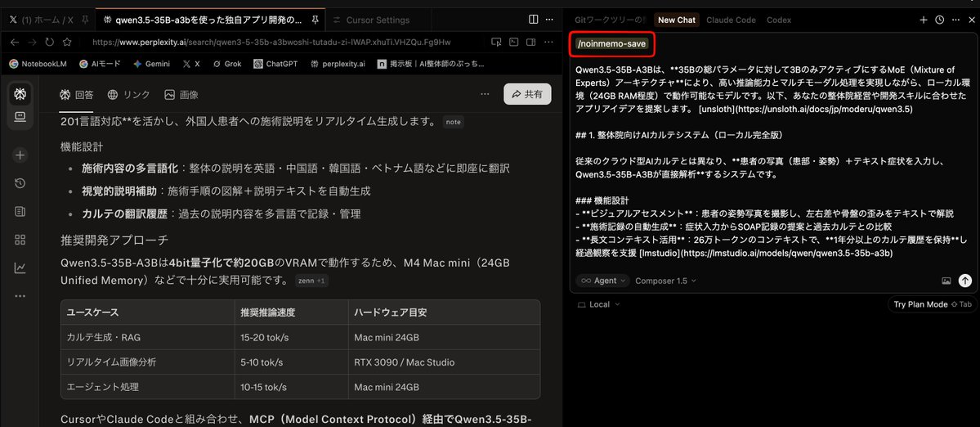Click the note citation chip
The image size is (980, 427).
(453, 122)
